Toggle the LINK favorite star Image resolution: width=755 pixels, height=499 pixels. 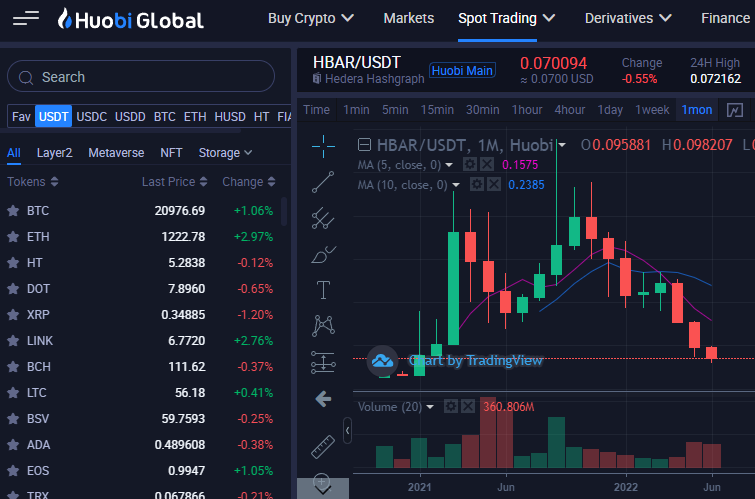pyautogui.click(x=13, y=341)
